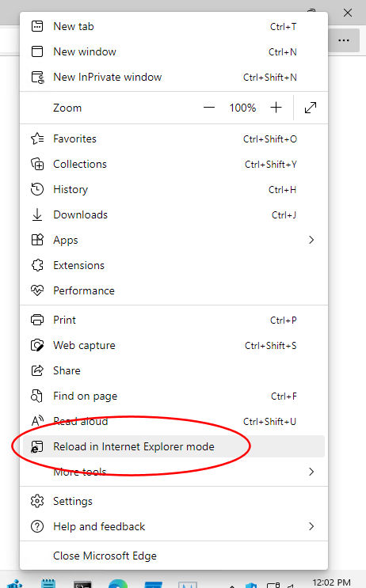Open the Extensions puzzle icon
The image size is (366, 588).
point(37,265)
